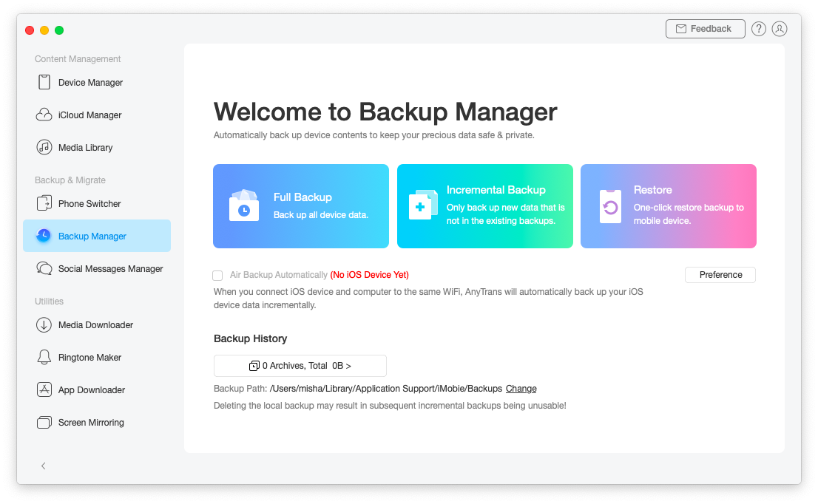Open the Screen Mirroring icon
Image resolution: width=818 pixels, height=504 pixels.
coord(44,422)
